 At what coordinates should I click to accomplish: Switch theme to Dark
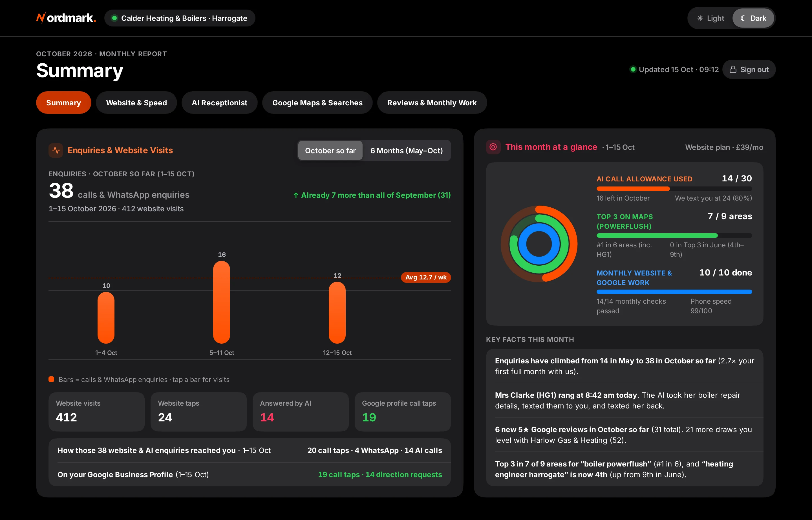[753, 18]
